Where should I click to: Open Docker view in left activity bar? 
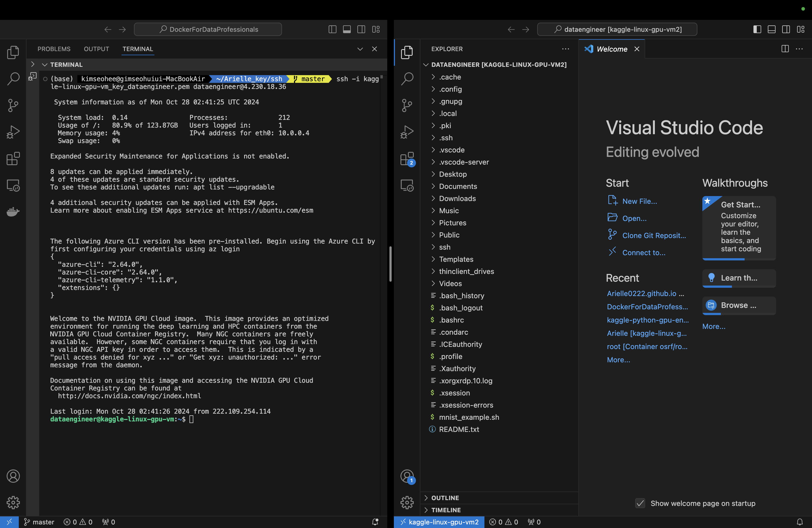pyautogui.click(x=13, y=212)
